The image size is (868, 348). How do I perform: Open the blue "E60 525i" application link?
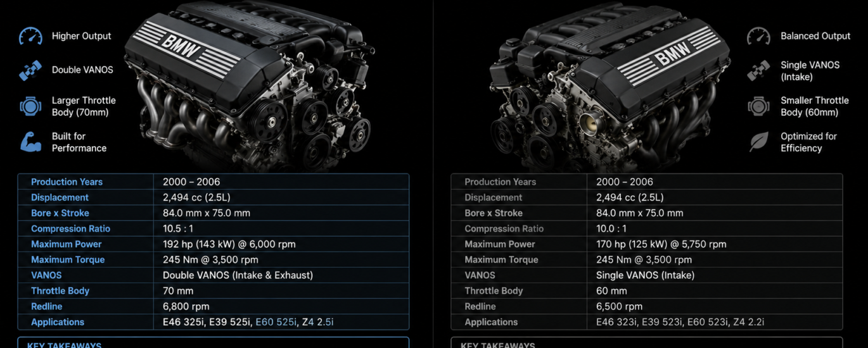pos(276,322)
